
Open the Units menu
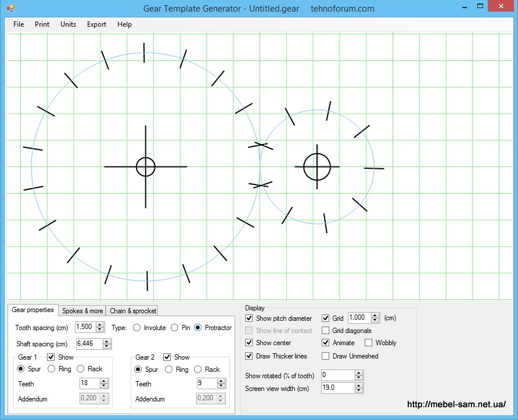pos(68,24)
